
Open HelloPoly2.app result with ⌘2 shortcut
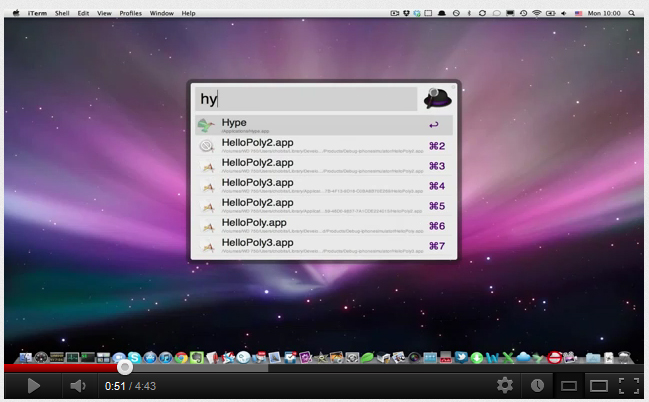pyautogui.click(x=324, y=145)
